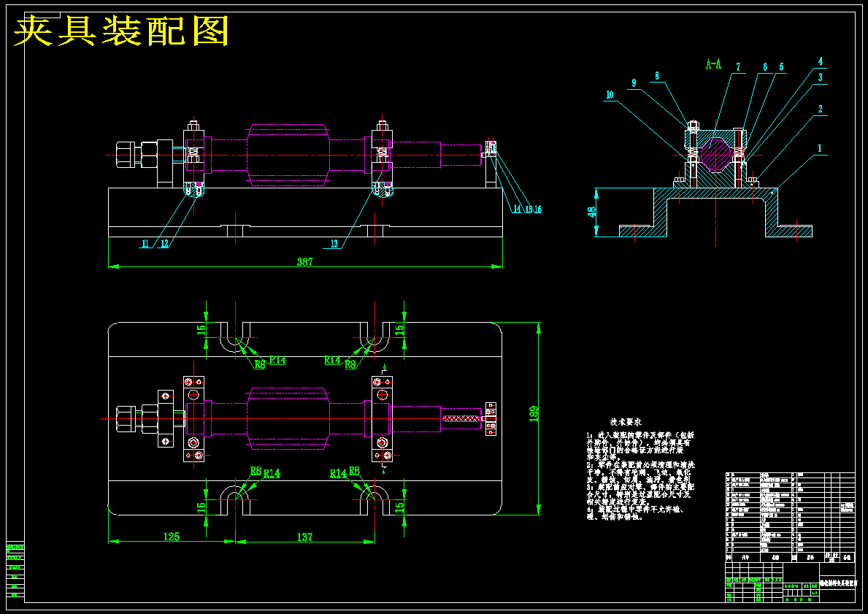Select part balloon number 5

point(781,67)
